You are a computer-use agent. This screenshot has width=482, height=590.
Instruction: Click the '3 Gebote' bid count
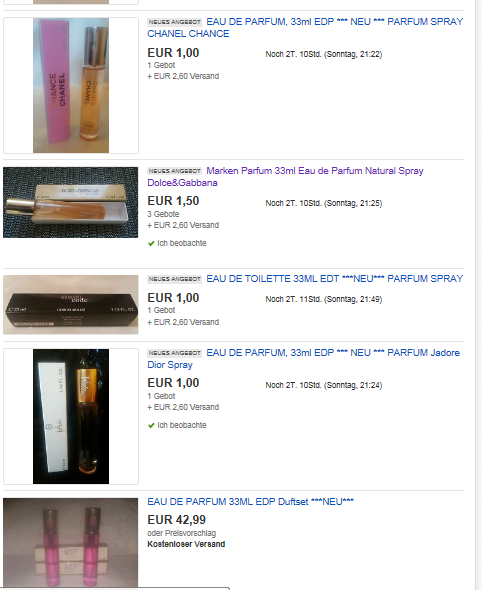(163, 214)
